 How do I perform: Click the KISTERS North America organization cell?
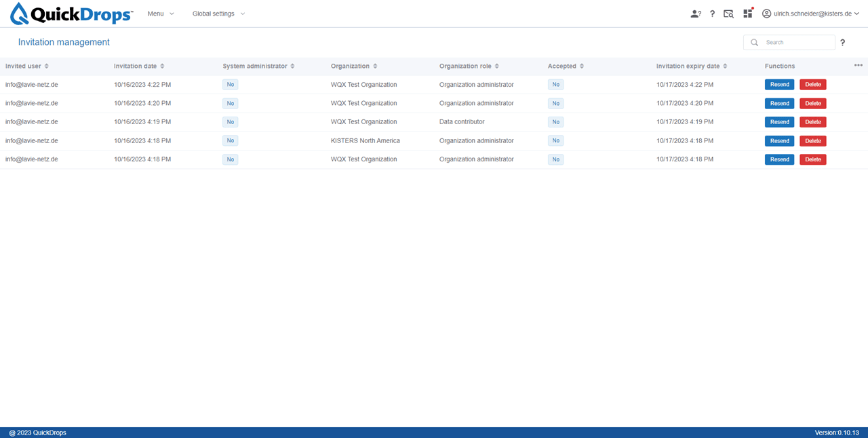click(366, 141)
